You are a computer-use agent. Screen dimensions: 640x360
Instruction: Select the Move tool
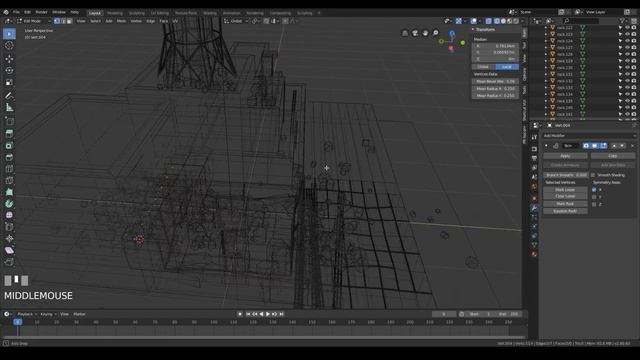tap(9, 59)
